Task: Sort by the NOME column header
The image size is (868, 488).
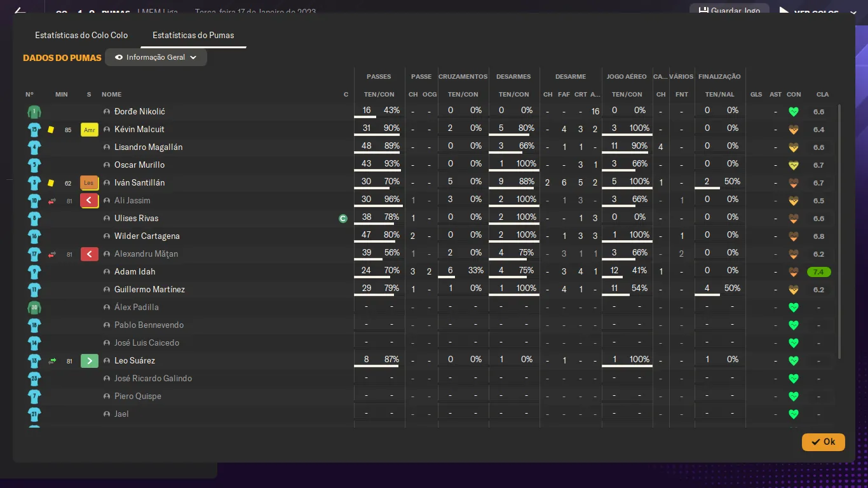Action: [x=111, y=94]
